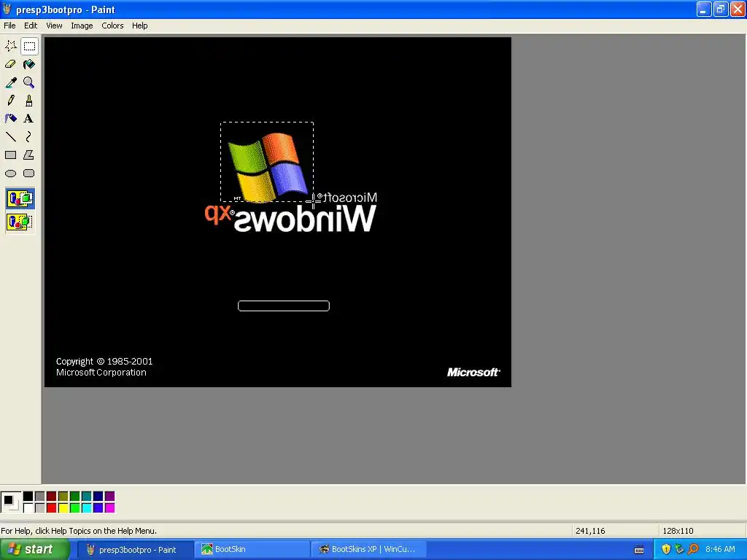Click the 8:46 AM system clock
Viewport: 747px width, 560px height.
coord(720,550)
